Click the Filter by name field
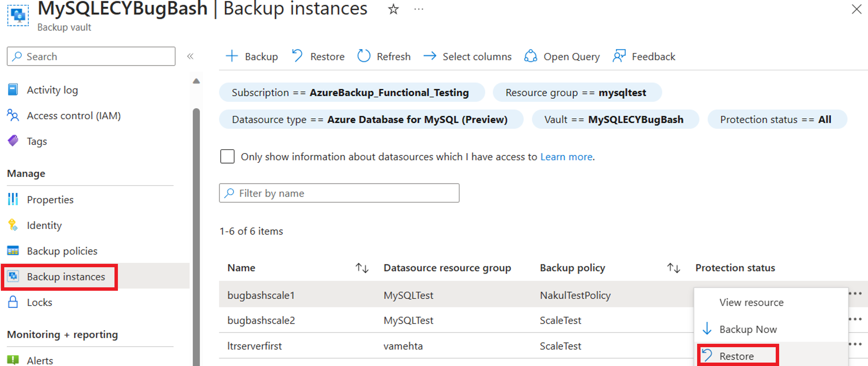 (339, 193)
